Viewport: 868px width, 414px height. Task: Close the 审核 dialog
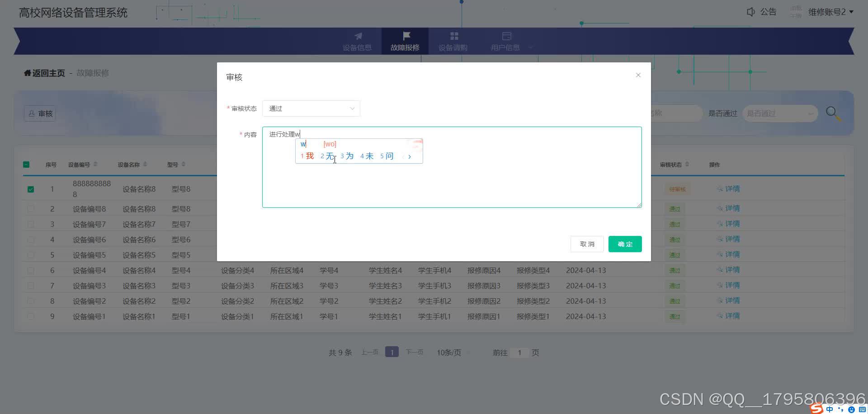638,75
